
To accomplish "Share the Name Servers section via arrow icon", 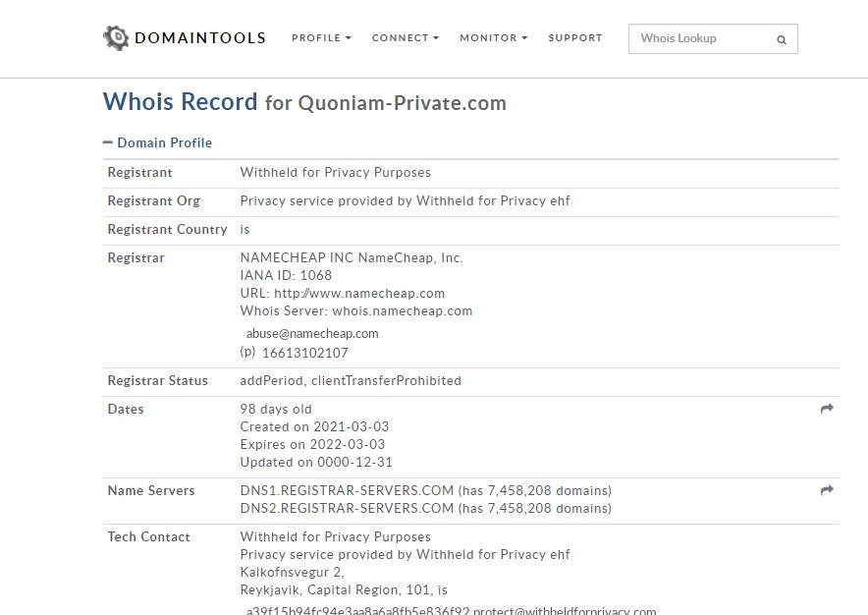I will point(826,490).
